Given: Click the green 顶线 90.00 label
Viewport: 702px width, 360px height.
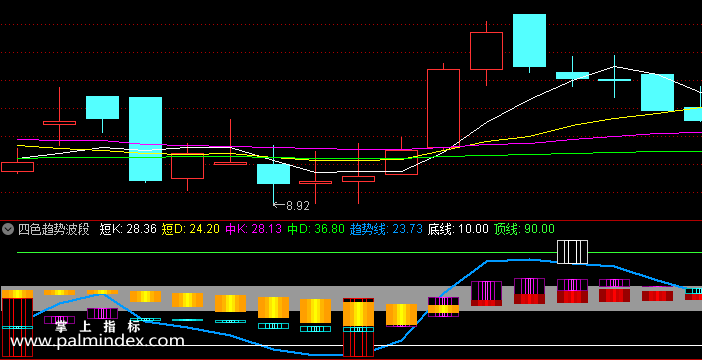Looking at the screenshot, I should coord(524,230).
